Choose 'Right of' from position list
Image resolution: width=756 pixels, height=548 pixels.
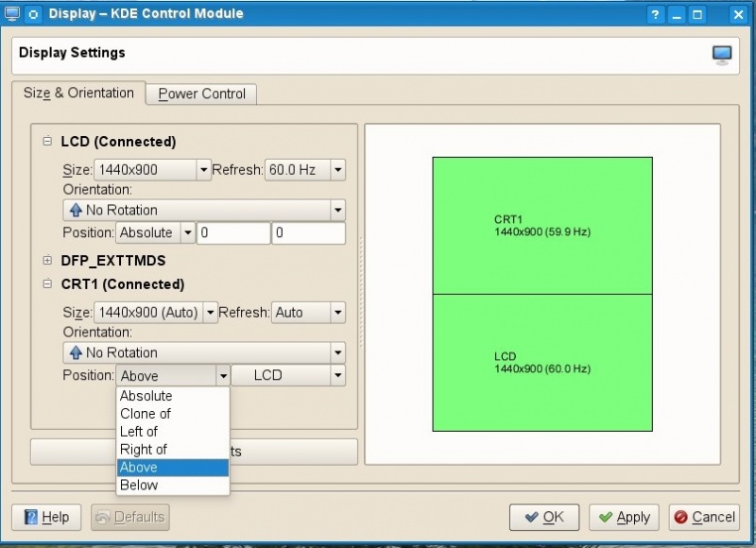(x=144, y=450)
